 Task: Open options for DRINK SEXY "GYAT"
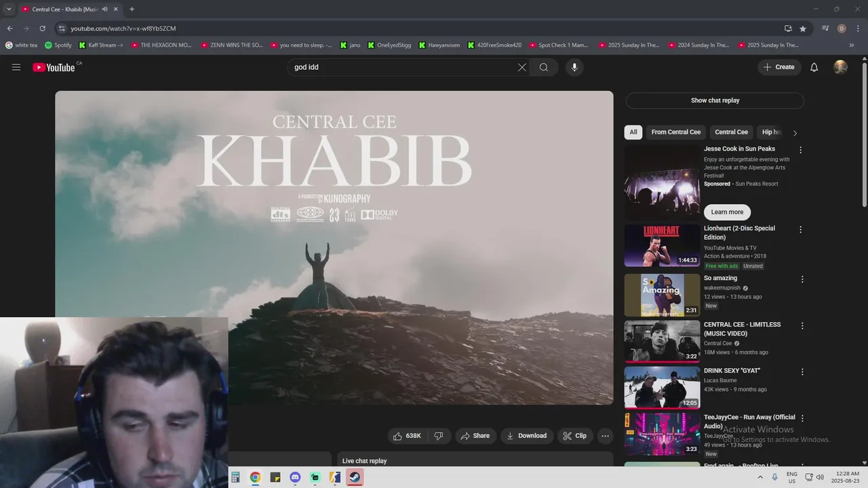802,372
